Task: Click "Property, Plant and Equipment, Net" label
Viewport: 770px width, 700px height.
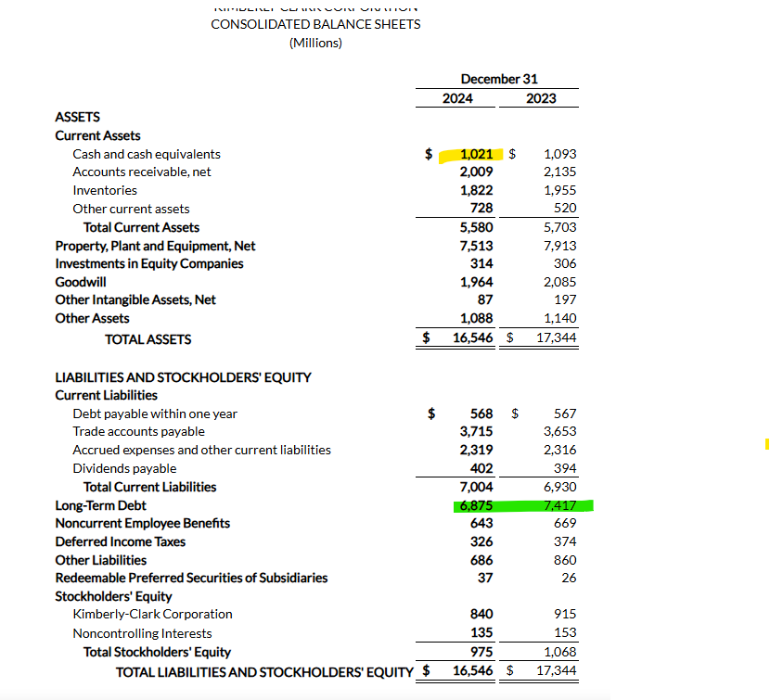Action: (155, 246)
